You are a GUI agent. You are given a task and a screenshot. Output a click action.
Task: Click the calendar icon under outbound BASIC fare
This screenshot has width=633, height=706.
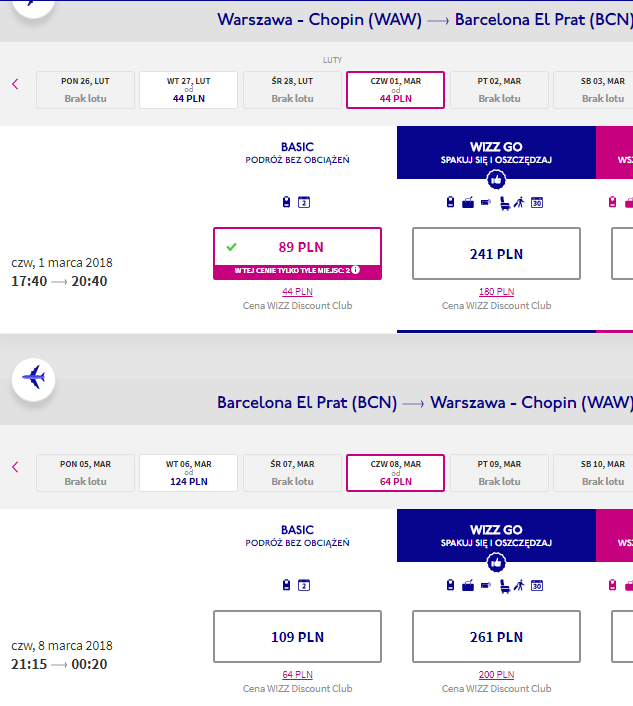[304, 202]
